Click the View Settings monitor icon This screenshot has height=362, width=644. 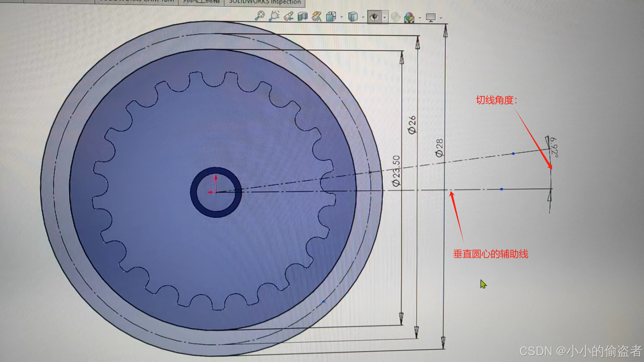click(430, 17)
